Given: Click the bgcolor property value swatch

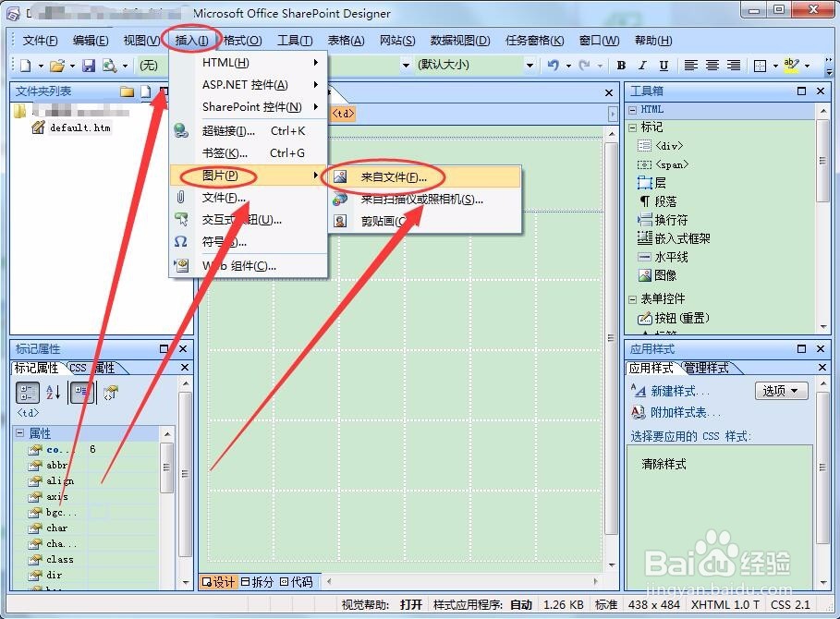Looking at the screenshot, I should click(98, 513).
